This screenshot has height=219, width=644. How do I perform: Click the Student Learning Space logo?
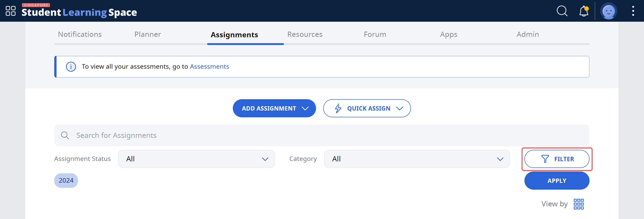coord(79,11)
